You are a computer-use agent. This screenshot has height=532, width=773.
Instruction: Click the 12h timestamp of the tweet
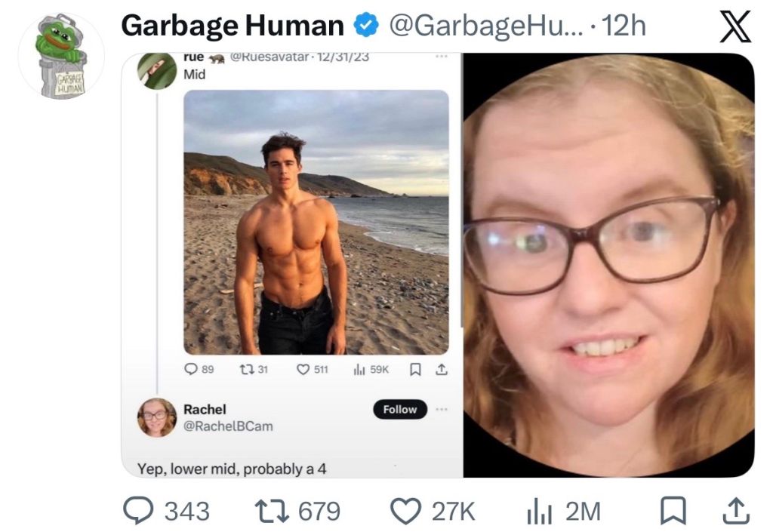[x=624, y=26]
